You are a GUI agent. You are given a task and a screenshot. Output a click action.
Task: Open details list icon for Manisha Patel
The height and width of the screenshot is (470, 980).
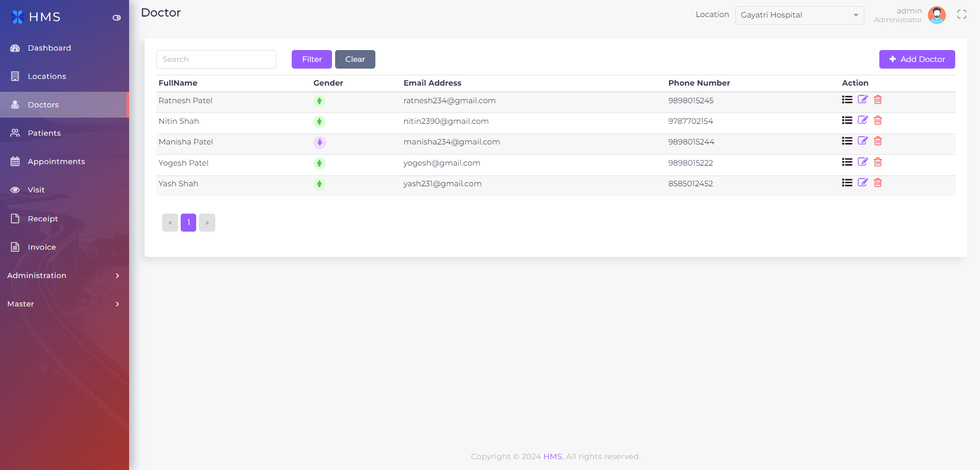coord(847,141)
